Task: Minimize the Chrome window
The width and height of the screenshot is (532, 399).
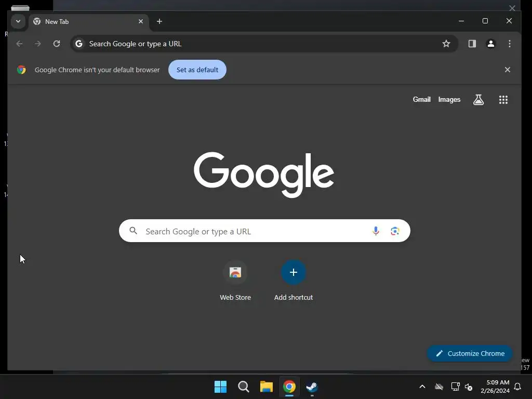Action: click(x=461, y=21)
